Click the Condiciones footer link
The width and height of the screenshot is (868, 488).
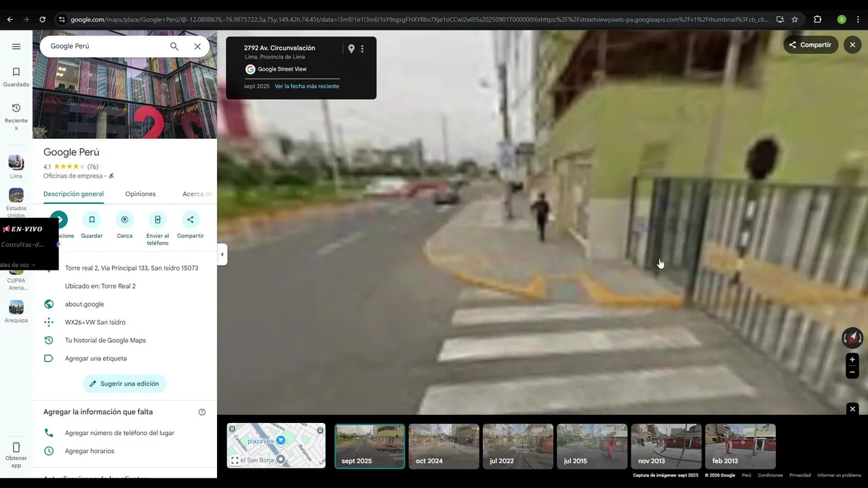[x=770, y=475]
